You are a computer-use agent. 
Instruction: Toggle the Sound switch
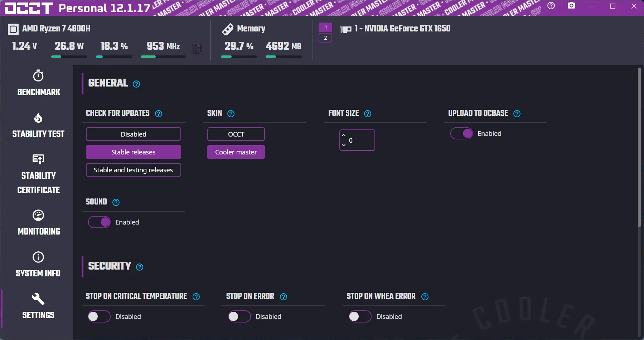tap(99, 222)
